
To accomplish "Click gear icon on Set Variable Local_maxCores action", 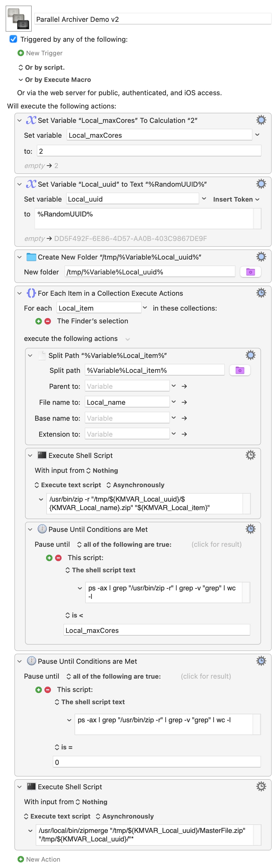I will pos(261,120).
